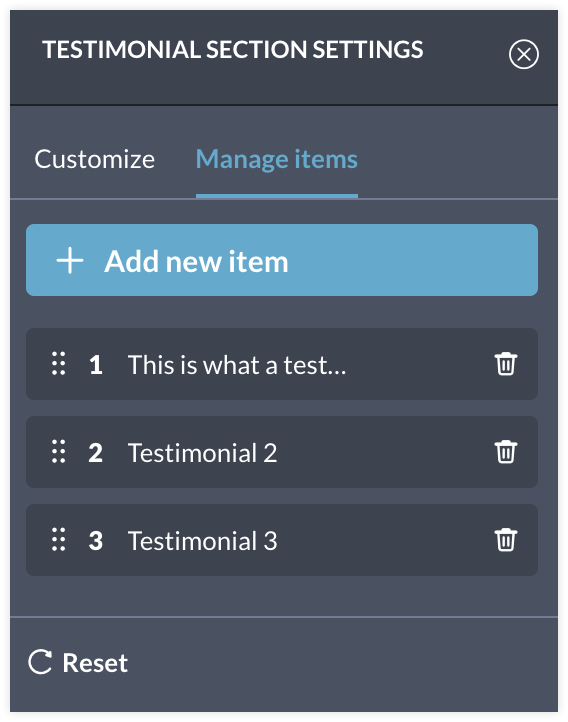Image resolution: width=568 pixels, height=722 pixels.
Task: Remove Testimonial 3 using trash icon
Action: click(505, 540)
